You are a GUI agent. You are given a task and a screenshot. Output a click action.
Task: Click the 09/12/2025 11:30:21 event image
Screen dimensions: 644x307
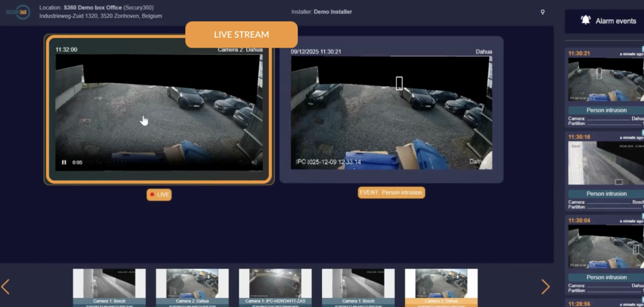click(391, 113)
